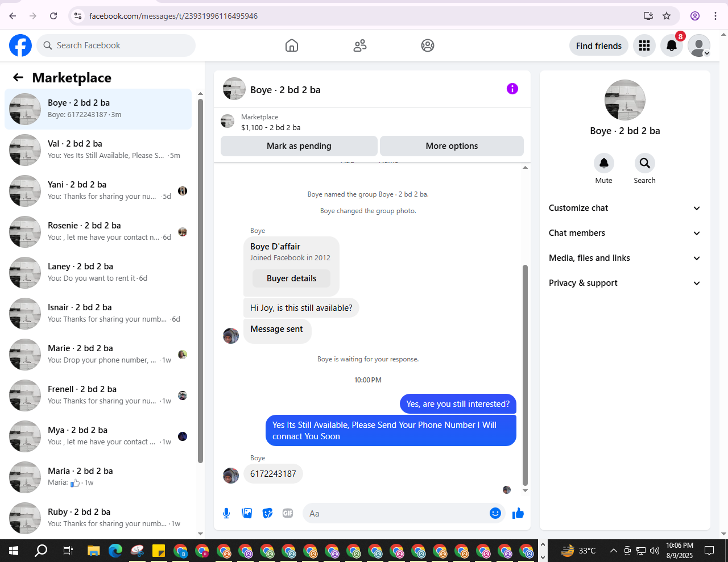Open the account profile picture menu
The height and width of the screenshot is (562, 728).
click(699, 45)
